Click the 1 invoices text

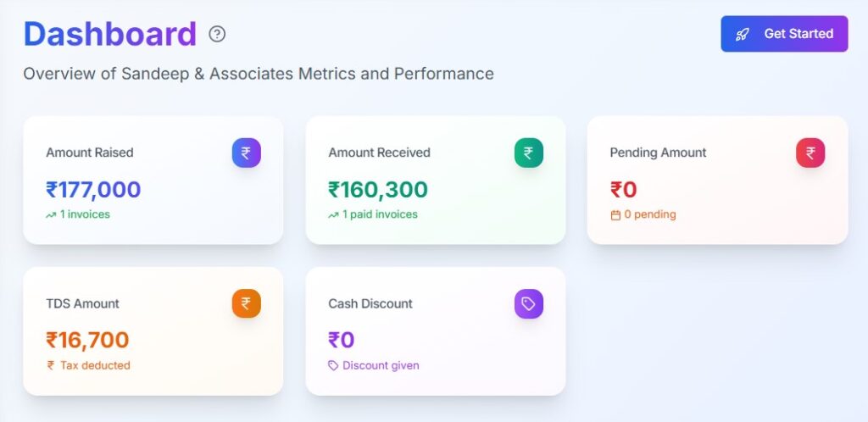(x=85, y=214)
